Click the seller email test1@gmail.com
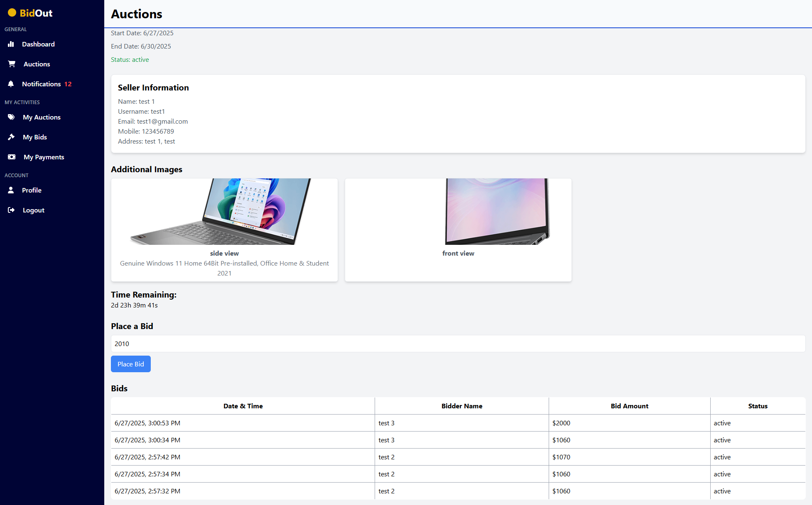The height and width of the screenshot is (505, 812). [162, 121]
